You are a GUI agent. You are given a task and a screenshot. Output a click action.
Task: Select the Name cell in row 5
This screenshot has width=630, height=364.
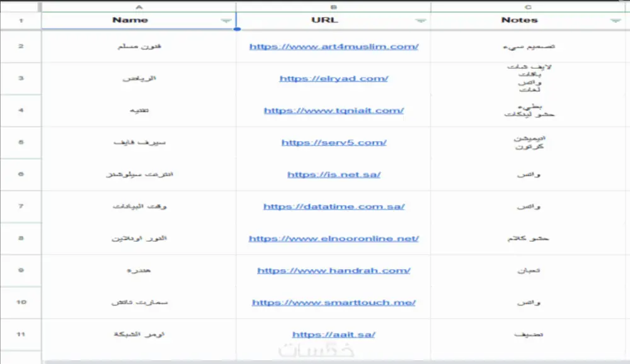[x=139, y=142]
